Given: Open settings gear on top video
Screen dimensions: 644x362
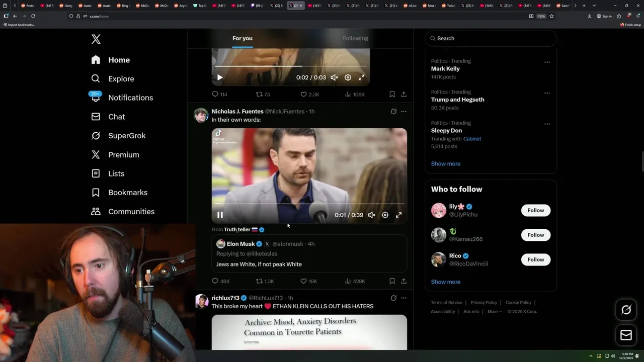Looking at the screenshot, I should click(x=348, y=77).
